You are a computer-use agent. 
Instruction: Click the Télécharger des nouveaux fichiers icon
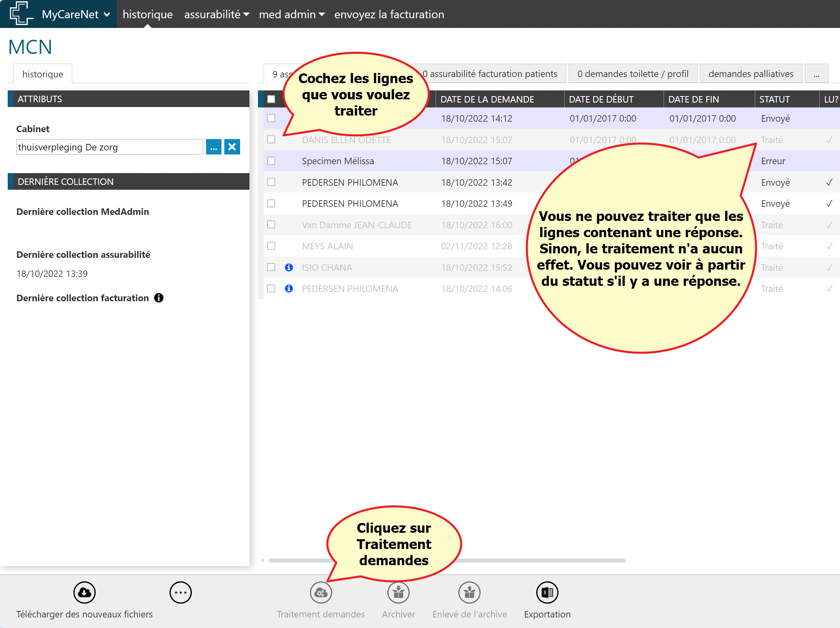pos(84,593)
